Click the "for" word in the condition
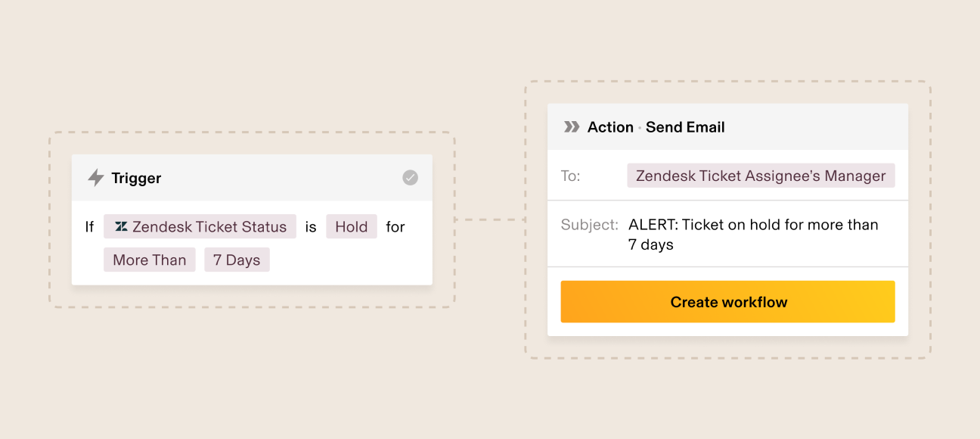Viewport: 980px width, 439px height. tap(395, 226)
